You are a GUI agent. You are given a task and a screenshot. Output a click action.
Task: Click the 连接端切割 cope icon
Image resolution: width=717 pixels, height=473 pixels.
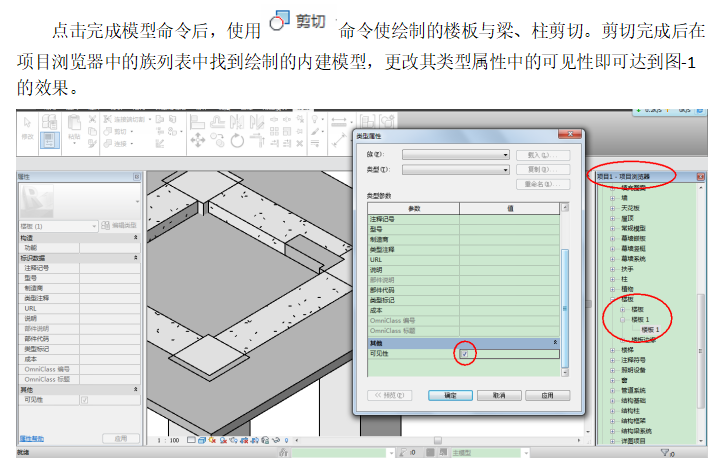click(107, 119)
